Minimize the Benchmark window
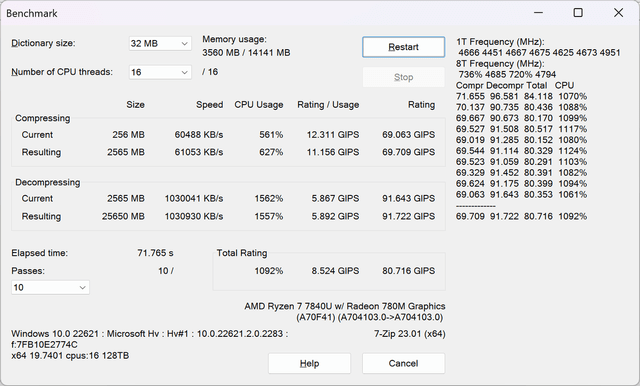The width and height of the screenshot is (640, 386). click(x=538, y=13)
